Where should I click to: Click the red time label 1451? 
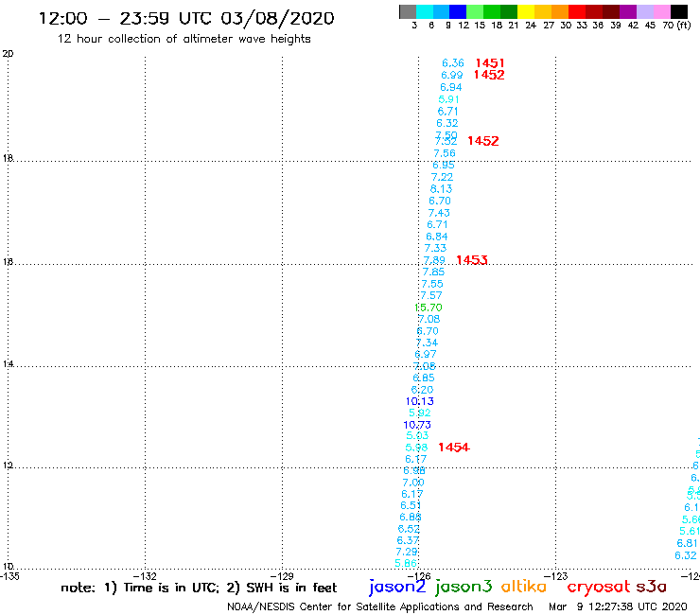490,63
